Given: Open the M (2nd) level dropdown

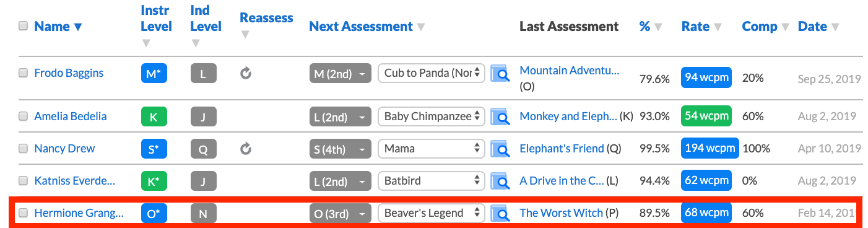Looking at the screenshot, I should [341, 74].
